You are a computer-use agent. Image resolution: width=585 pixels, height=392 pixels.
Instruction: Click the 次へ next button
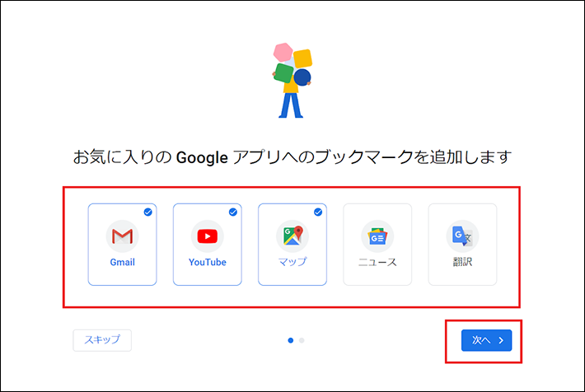(486, 340)
